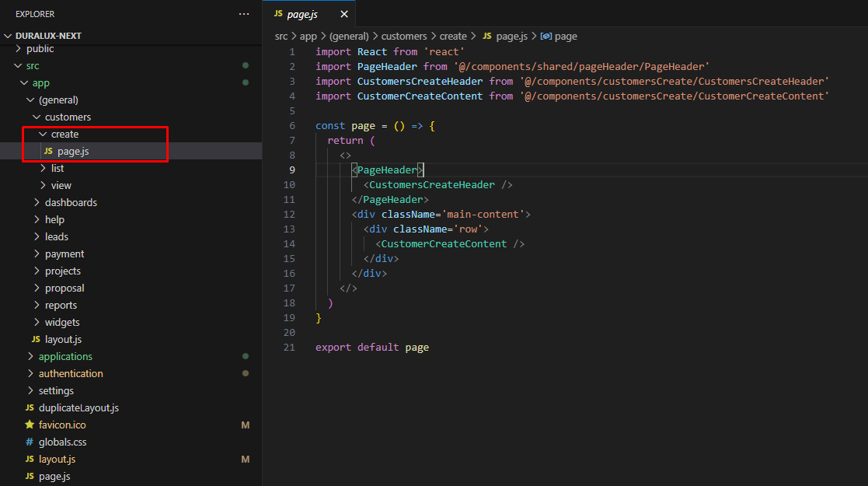Viewport: 868px width, 486px height.
Task: Expand the widgets folder
Action: 62,323
